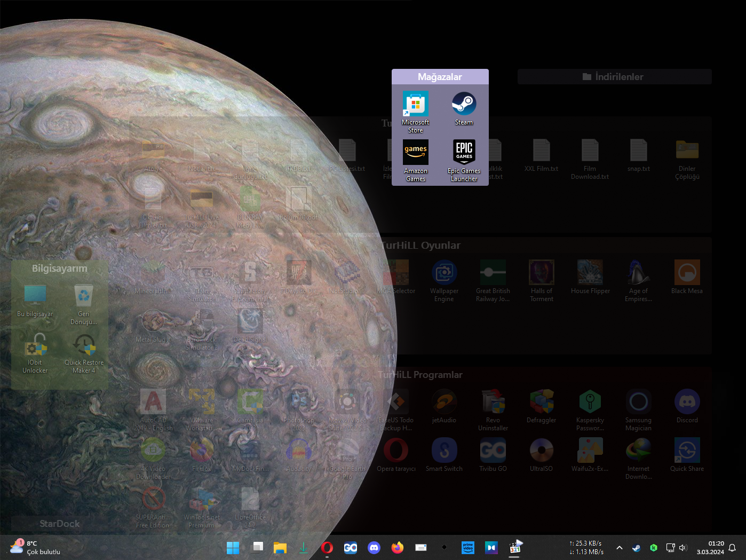The image size is (746, 560).
Task: Open Prime Video from the taskbar
Action: (x=468, y=548)
